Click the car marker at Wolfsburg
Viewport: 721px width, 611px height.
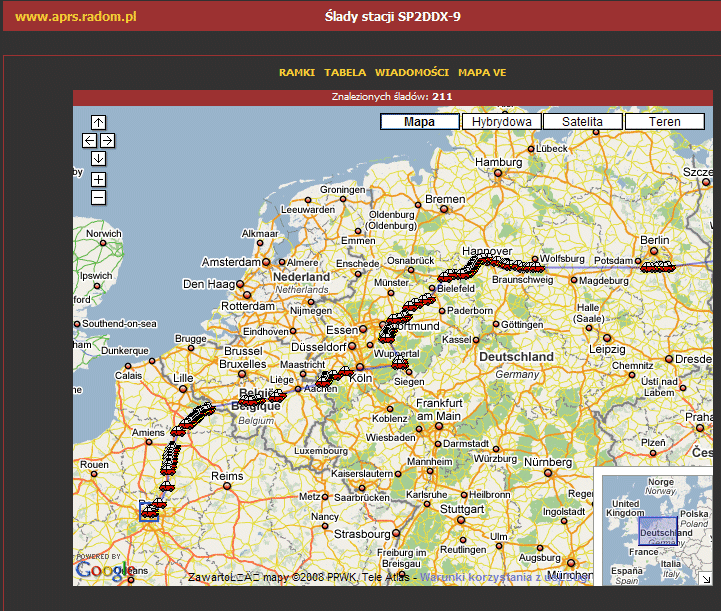point(536,267)
